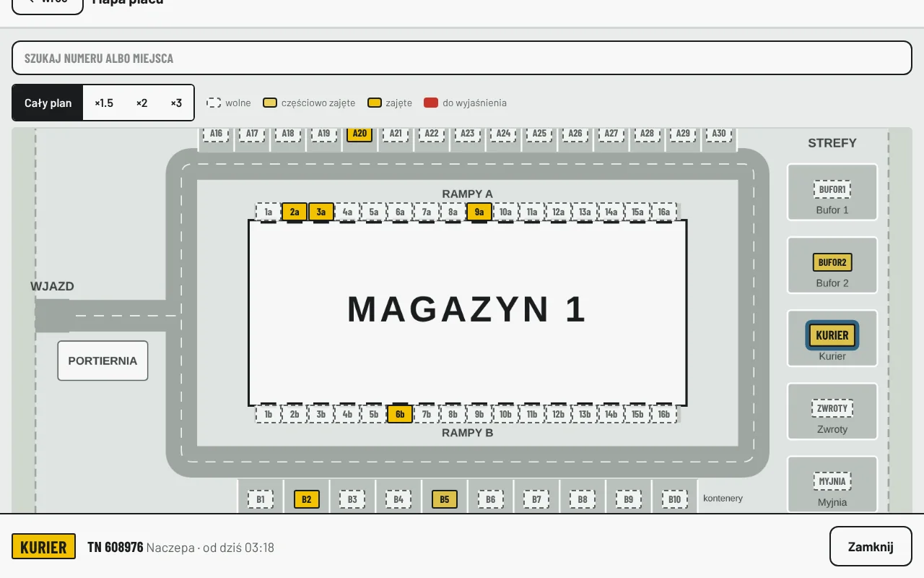
Task: Select free ramp 9b
Action: coord(479,414)
